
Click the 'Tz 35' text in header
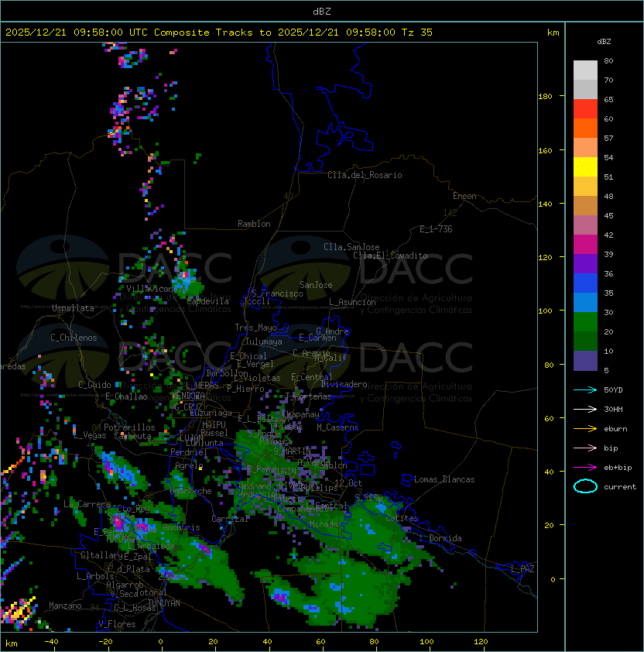click(x=417, y=33)
